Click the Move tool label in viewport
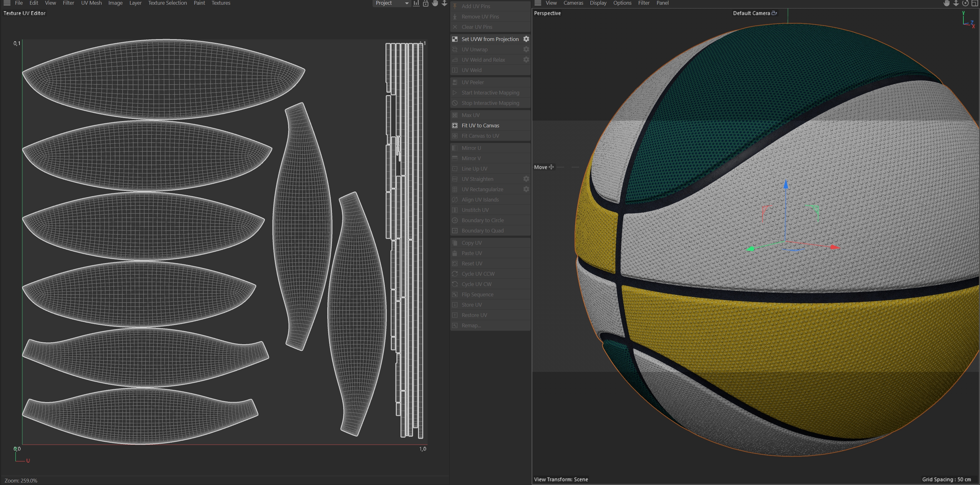The width and height of the screenshot is (980, 485). pos(541,167)
